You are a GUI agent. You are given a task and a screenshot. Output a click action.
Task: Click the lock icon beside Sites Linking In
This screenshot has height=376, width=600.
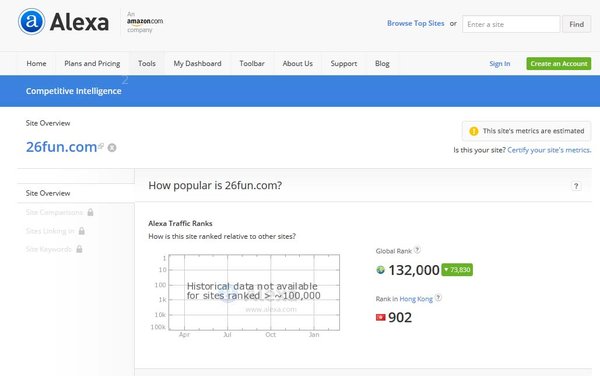coord(82,231)
